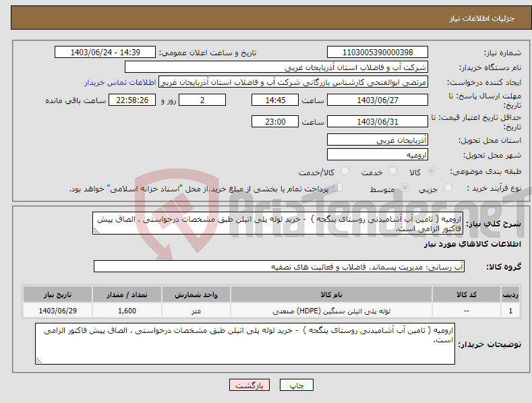Click the شهر محل تحویل field ارومیه

tap(378, 155)
